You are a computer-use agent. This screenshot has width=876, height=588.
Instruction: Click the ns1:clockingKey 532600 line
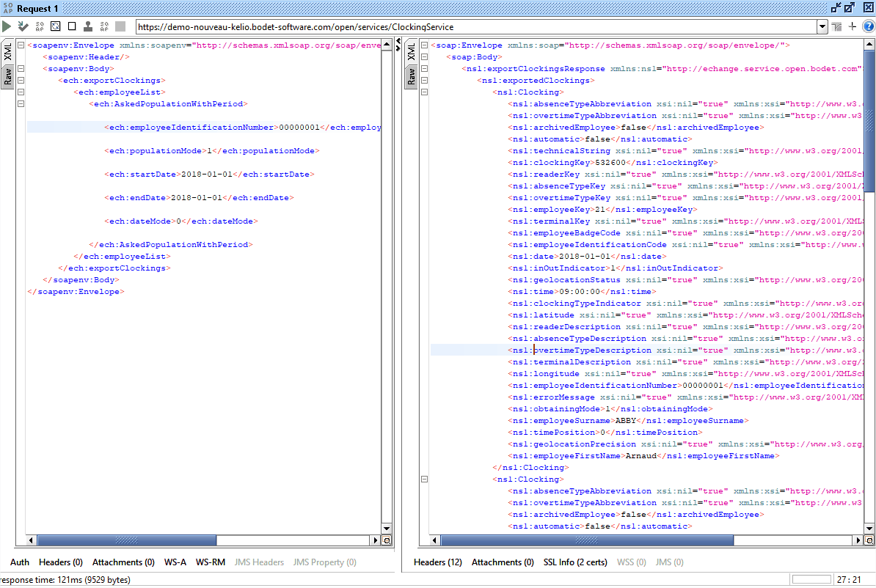(x=613, y=163)
